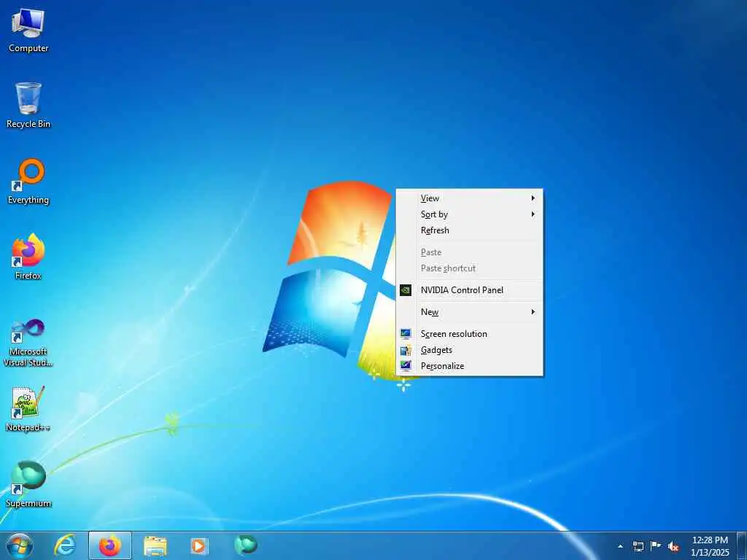Select the Everything search shortcut icon
This screenshot has height=560, width=747.
(28, 182)
